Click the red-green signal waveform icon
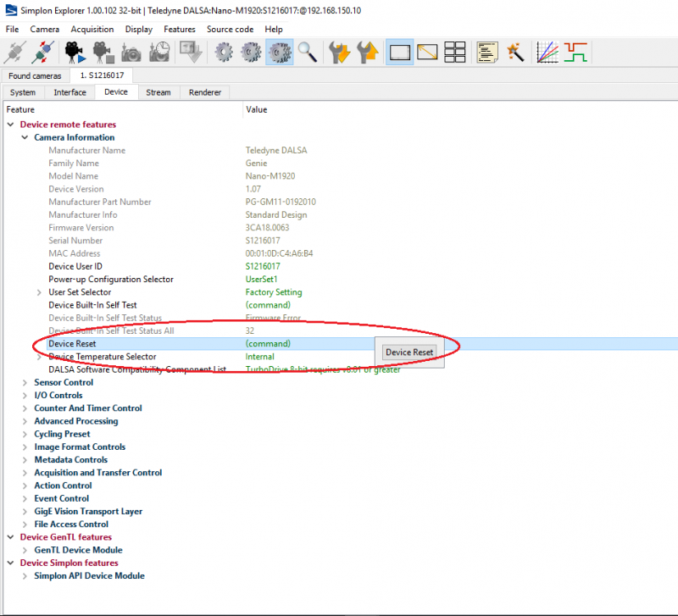Screen dimensions: 678x616 [x=575, y=53]
